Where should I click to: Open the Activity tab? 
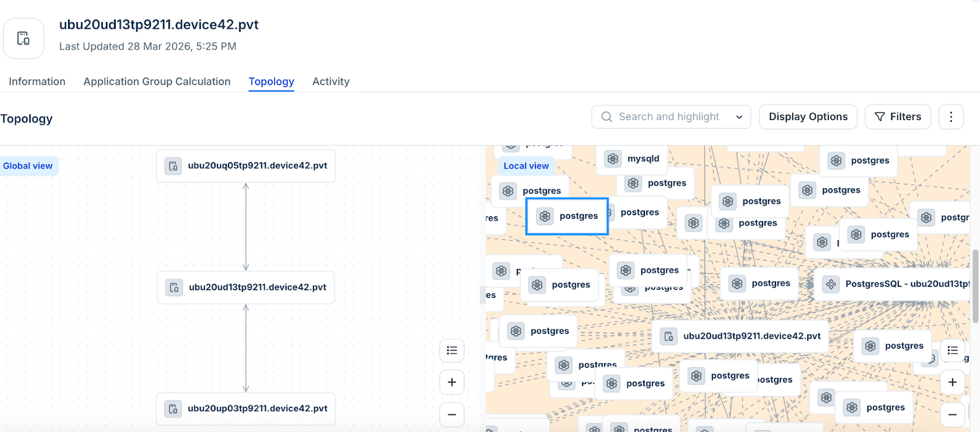pyautogui.click(x=331, y=81)
